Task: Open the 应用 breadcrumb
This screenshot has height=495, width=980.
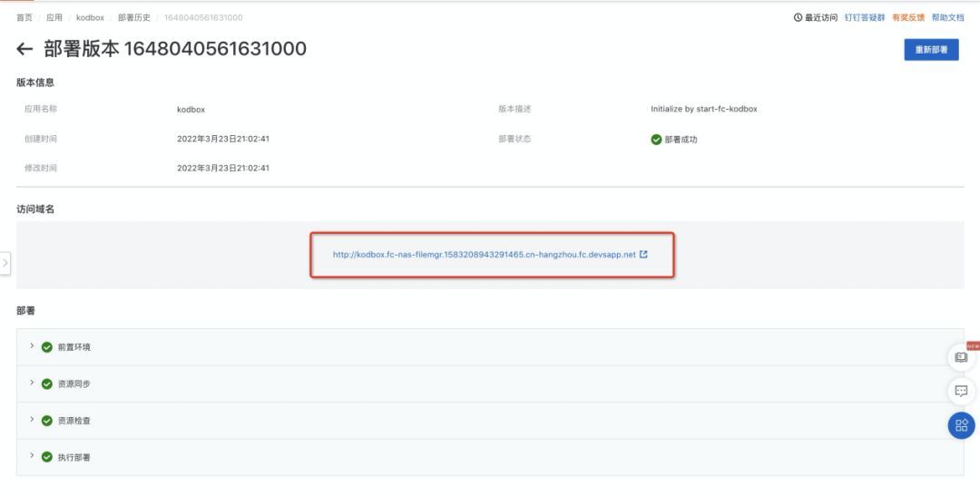Action: [x=54, y=17]
